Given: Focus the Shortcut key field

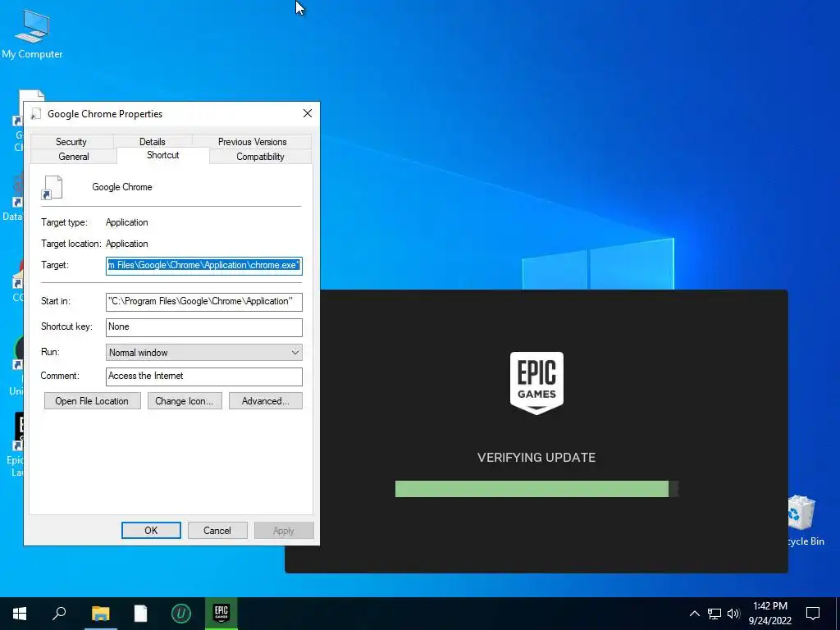Looking at the screenshot, I should [204, 327].
